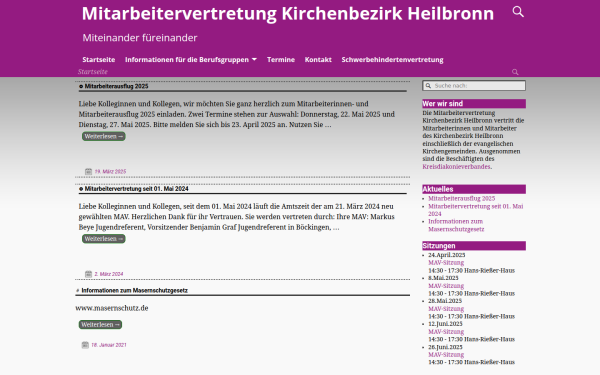Image resolution: width=600 pixels, height=375 pixels.
Task: Click the date text 26.Juni.2025
Action: [x=445, y=347]
